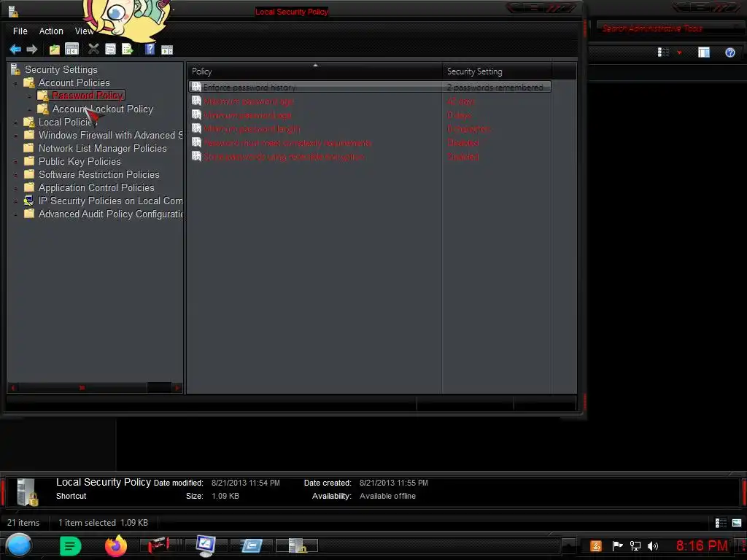This screenshot has width=747, height=560.
Task: Sort by the Security Setting column header
Action: (497, 71)
